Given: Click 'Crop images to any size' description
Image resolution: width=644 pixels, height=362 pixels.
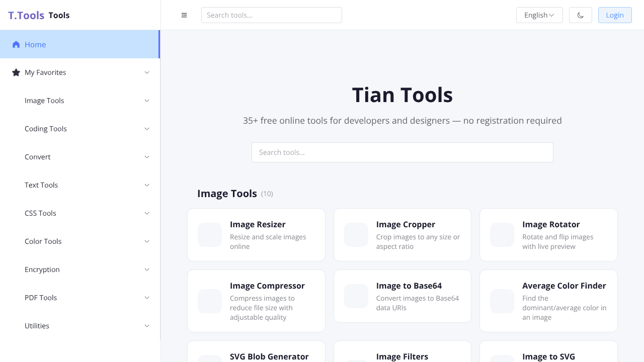Looking at the screenshot, I should (x=418, y=242).
